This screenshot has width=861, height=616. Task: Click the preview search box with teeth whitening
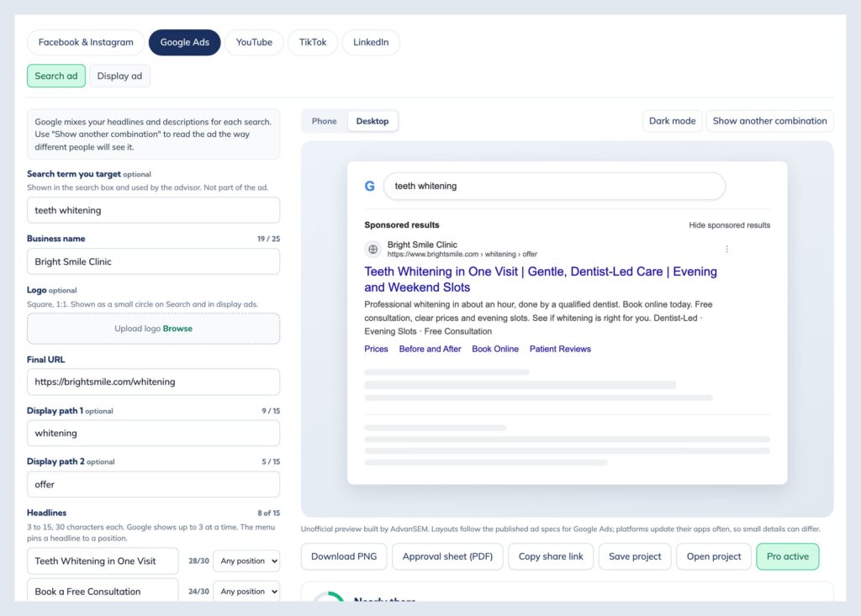coord(554,186)
